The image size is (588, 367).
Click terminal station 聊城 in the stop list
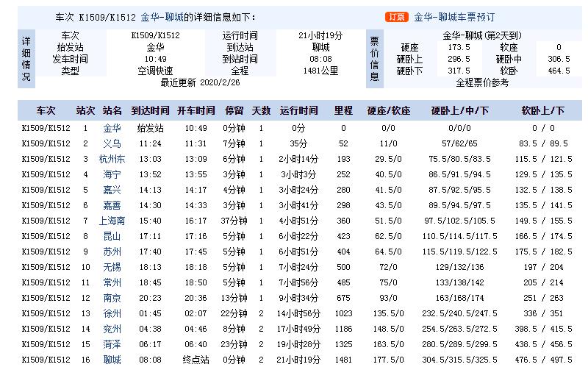coord(112,360)
